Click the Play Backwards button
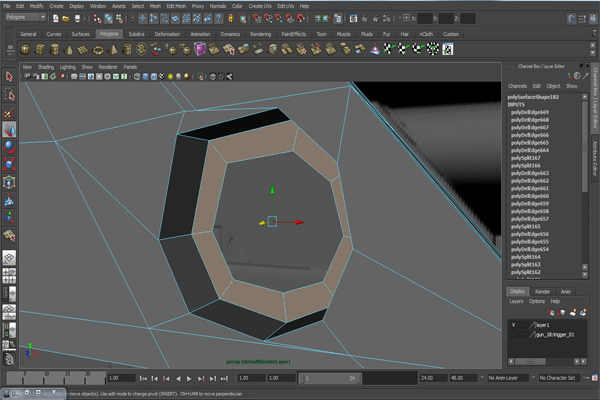This screenshot has width=600, height=400. pyautogui.click(x=178, y=379)
